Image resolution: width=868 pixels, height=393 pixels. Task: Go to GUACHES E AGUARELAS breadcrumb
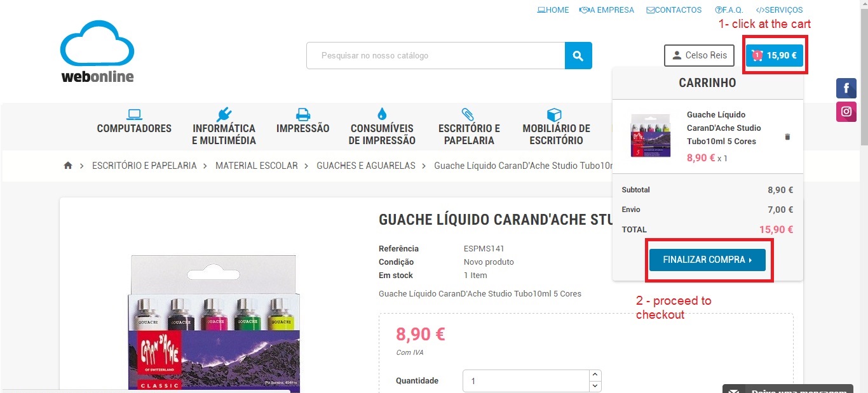click(x=366, y=166)
